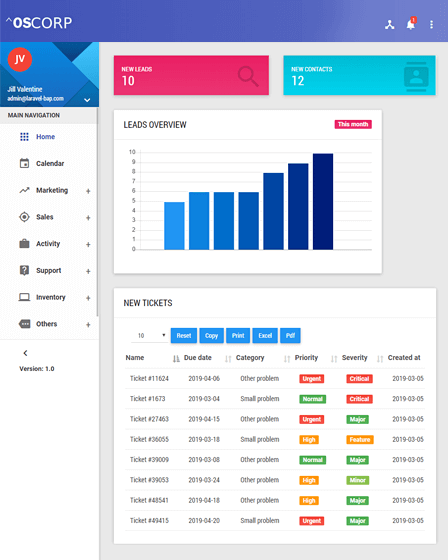
Task: Select Marketing menu item
Action: pos(52,190)
